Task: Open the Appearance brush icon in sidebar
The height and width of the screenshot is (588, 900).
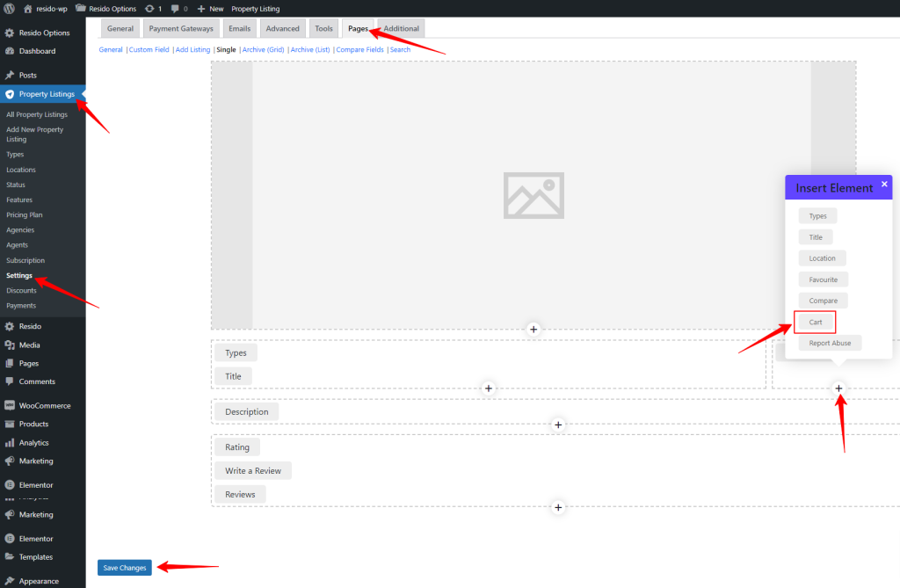Action: coord(9,580)
